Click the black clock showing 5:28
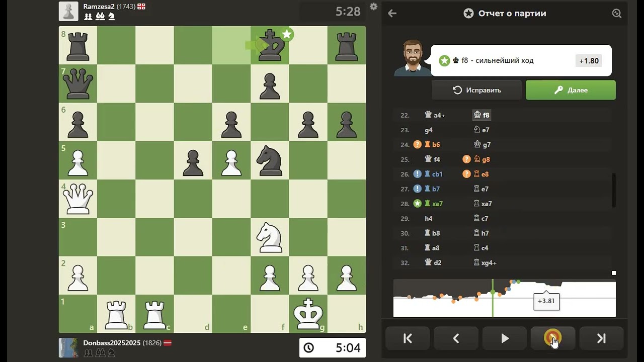Screen dimensions: 644x362 pyautogui.click(x=332, y=11)
